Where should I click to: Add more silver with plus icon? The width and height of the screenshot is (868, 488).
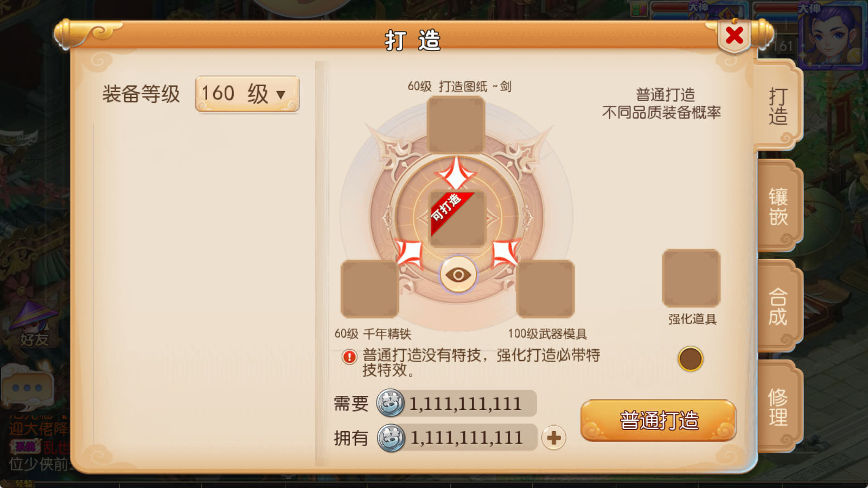click(x=554, y=438)
